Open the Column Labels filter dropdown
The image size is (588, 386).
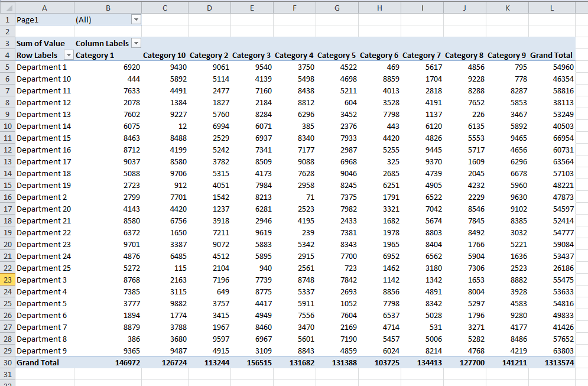(136, 43)
